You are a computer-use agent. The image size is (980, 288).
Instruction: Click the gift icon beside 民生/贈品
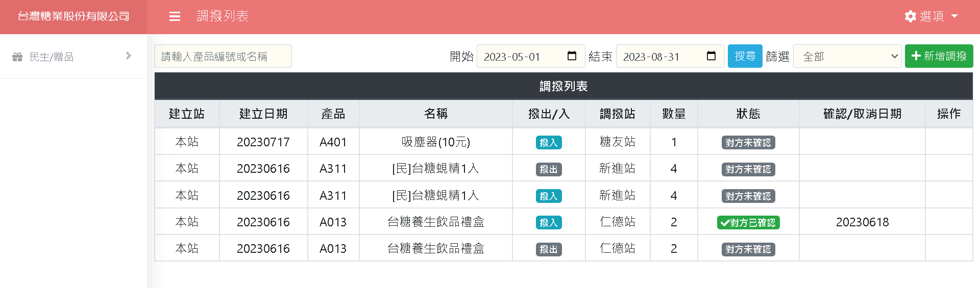pyautogui.click(x=17, y=57)
